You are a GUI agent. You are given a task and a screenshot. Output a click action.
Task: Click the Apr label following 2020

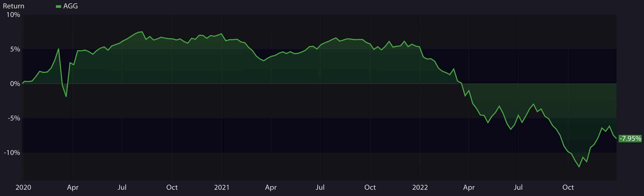pyautogui.click(x=73, y=187)
